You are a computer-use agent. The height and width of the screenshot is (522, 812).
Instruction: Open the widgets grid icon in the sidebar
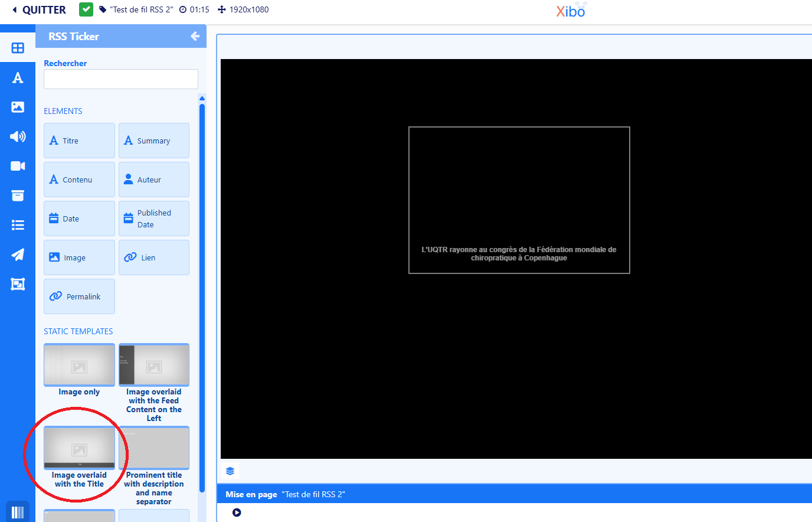coord(18,48)
